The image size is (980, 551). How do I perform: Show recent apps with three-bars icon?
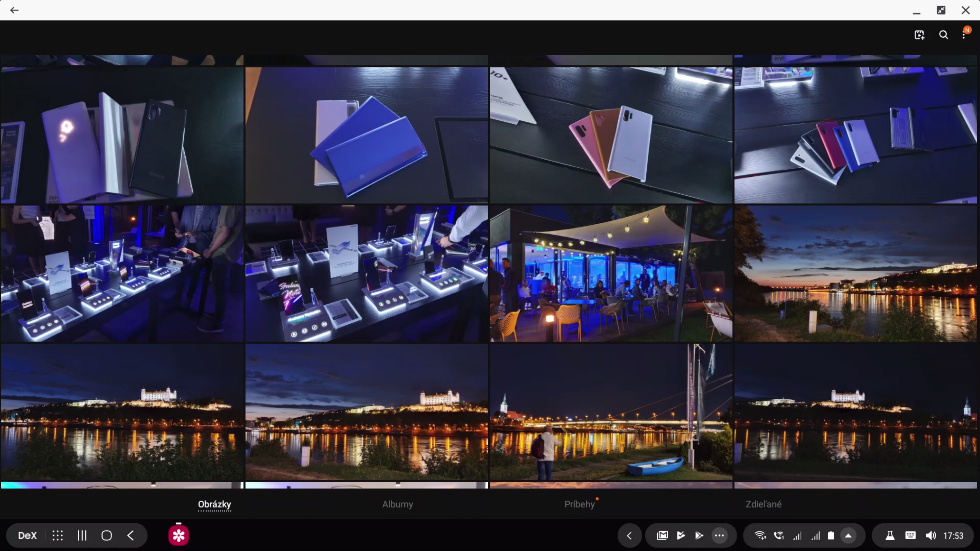click(82, 535)
